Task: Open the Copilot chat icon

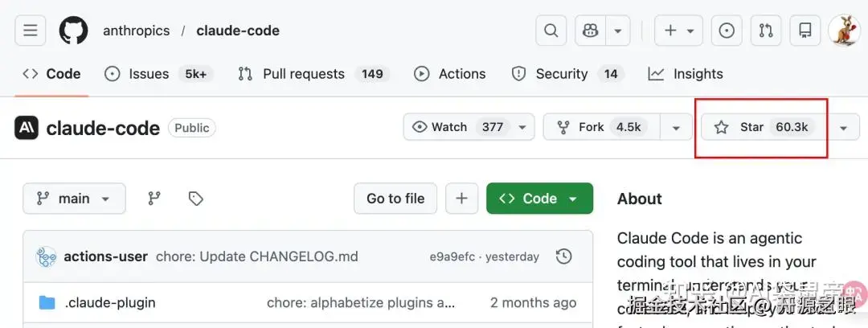Action: pyautogui.click(x=592, y=31)
